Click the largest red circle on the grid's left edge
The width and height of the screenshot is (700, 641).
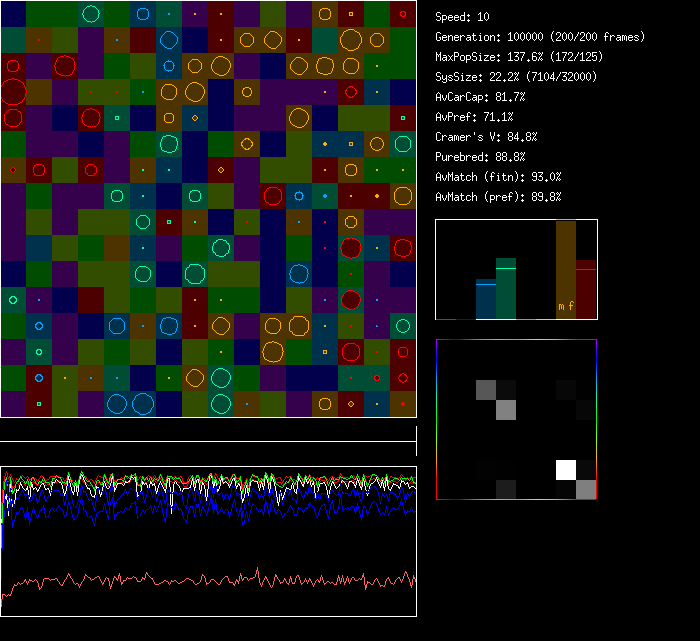(x=13, y=93)
